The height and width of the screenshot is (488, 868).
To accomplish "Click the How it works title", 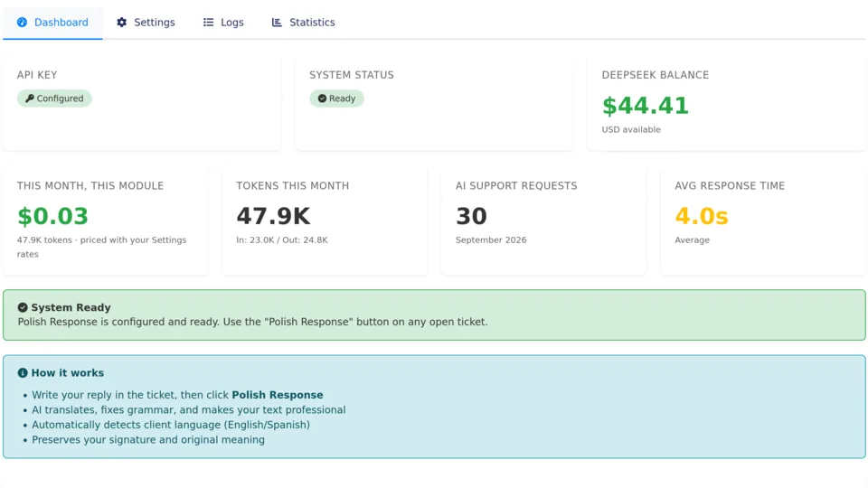I will tap(68, 373).
